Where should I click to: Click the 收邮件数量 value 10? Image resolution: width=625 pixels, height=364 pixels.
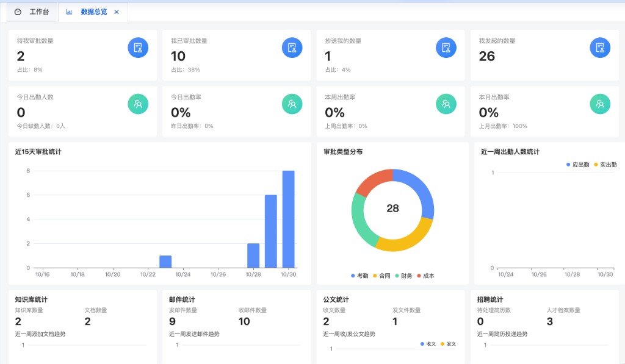click(244, 321)
